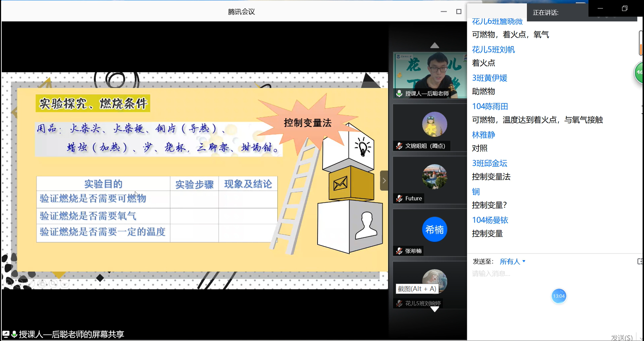Click slide title 实验探究、燃烧条件
Viewport: 644px width, 341px height.
(93, 103)
